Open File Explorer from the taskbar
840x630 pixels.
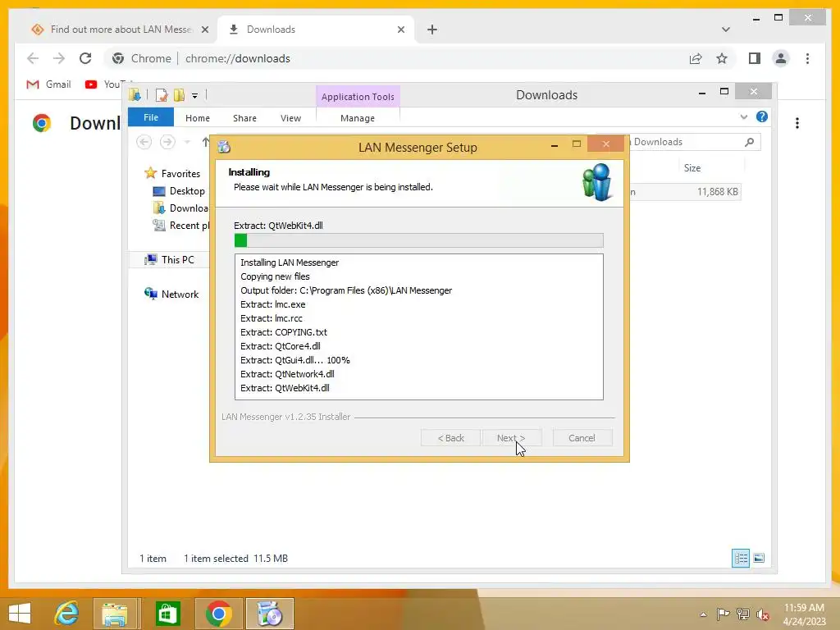pos(115,614)
